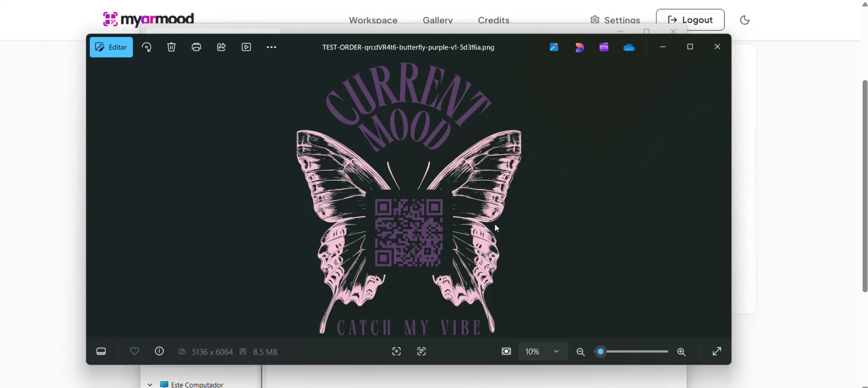This screenshot has width=868, height=388.
Task: Open the 10% zoom level dropdown
Action: click(x=543, y=352)
